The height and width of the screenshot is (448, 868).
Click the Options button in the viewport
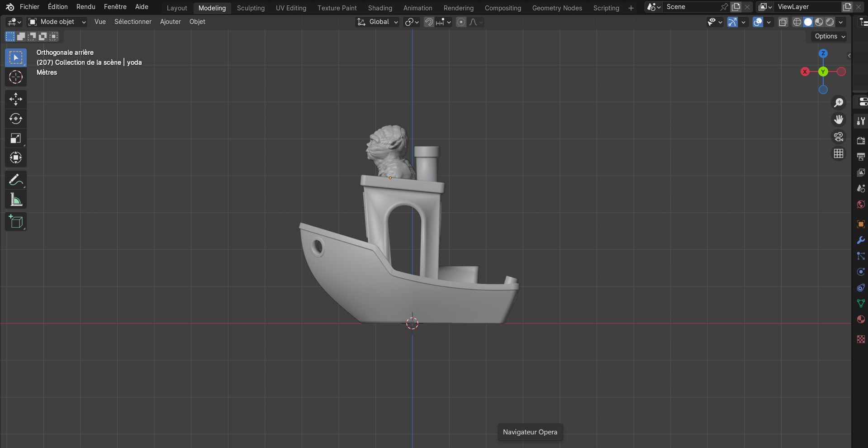827,36
